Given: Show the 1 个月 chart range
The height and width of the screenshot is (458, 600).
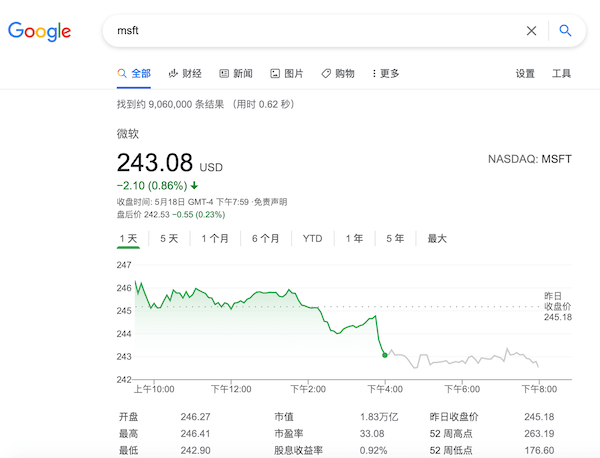Looking at the screenshot, I should [215, 238].
